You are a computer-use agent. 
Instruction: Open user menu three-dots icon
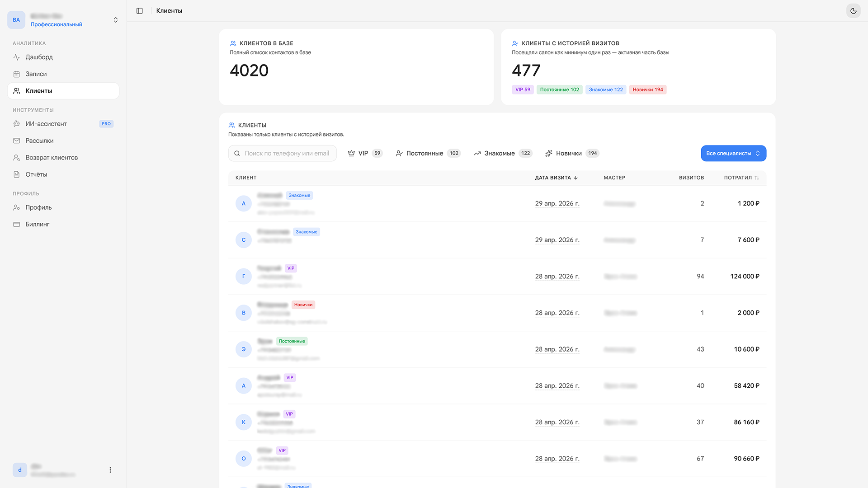coord(110,470)
